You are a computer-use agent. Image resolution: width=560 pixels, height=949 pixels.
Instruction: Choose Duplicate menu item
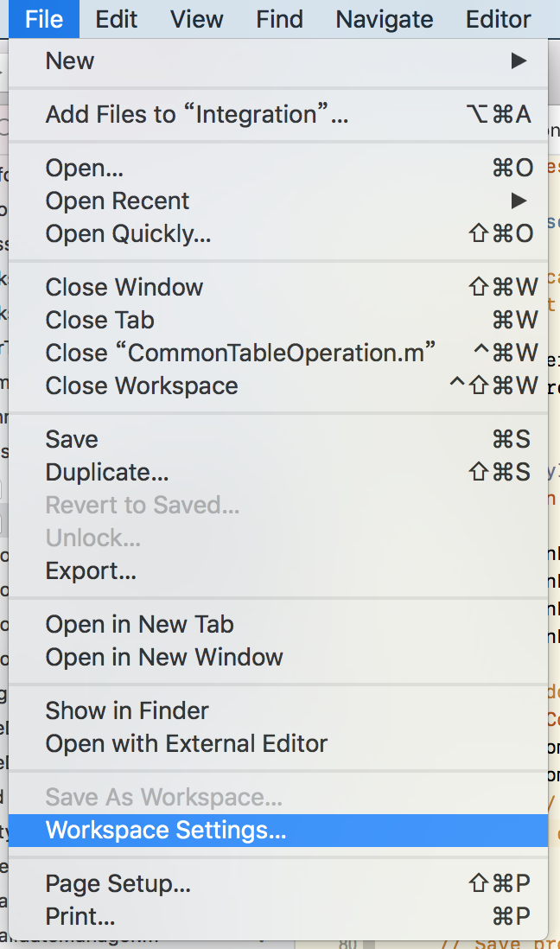(107, 473)
